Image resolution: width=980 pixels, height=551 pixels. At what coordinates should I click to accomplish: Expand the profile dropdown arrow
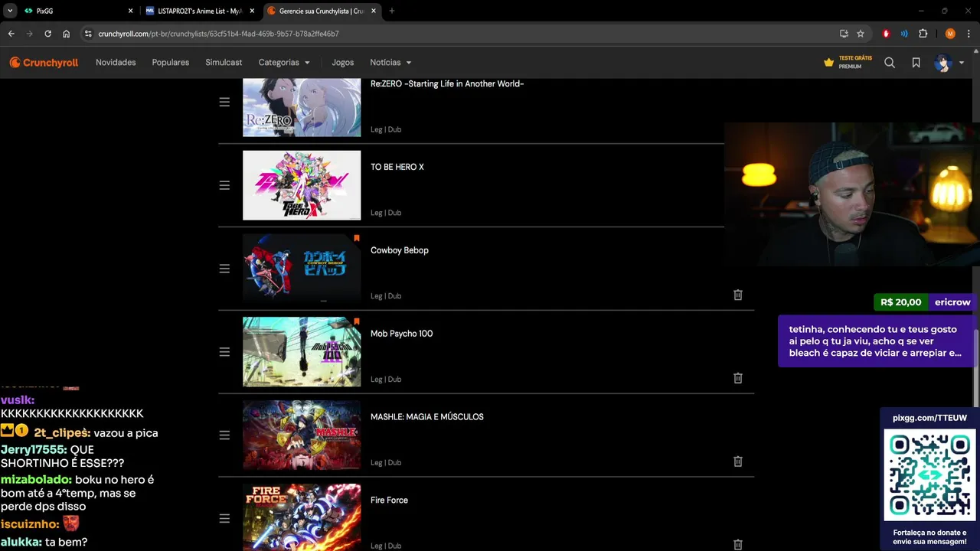[x=962, y=63]
